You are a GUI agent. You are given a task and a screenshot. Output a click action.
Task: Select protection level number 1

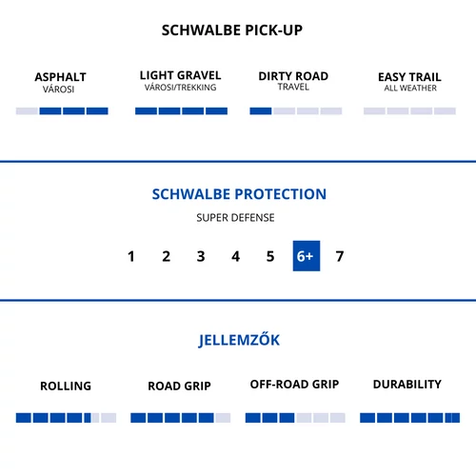tap(131, 256)
